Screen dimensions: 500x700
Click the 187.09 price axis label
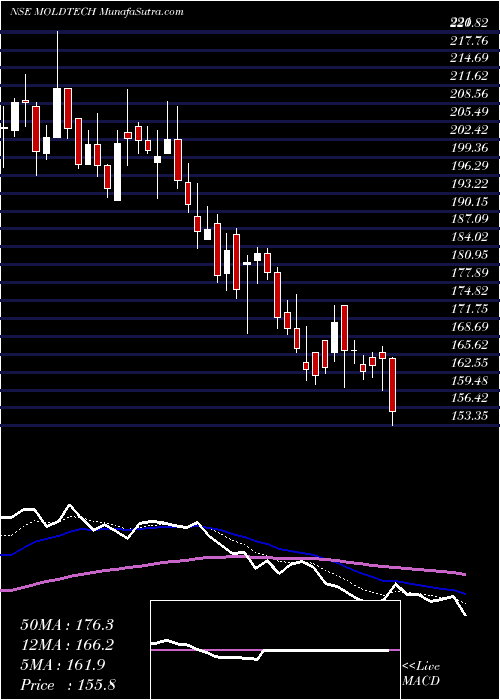469,219
